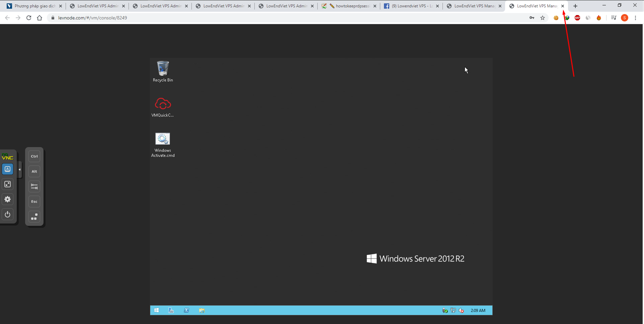Send Esc key from extra keys

(34, 202)
